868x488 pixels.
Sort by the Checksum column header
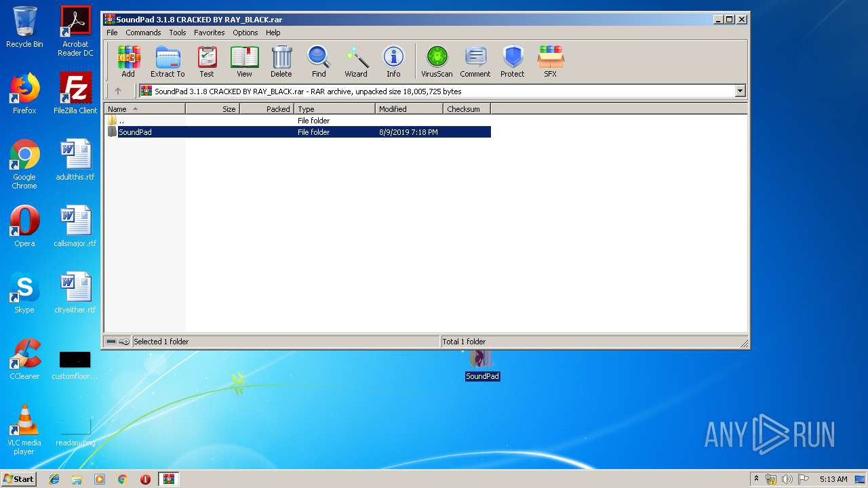tap(467, 108)
